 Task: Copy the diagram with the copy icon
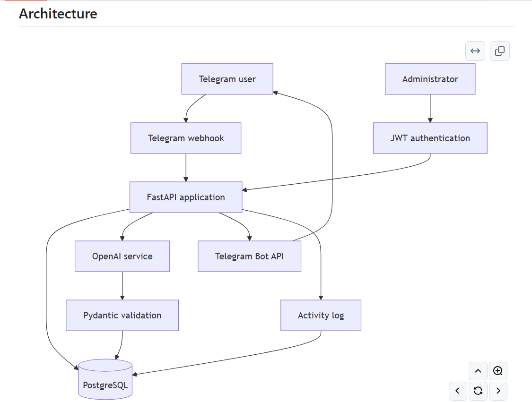coord(499,51)
